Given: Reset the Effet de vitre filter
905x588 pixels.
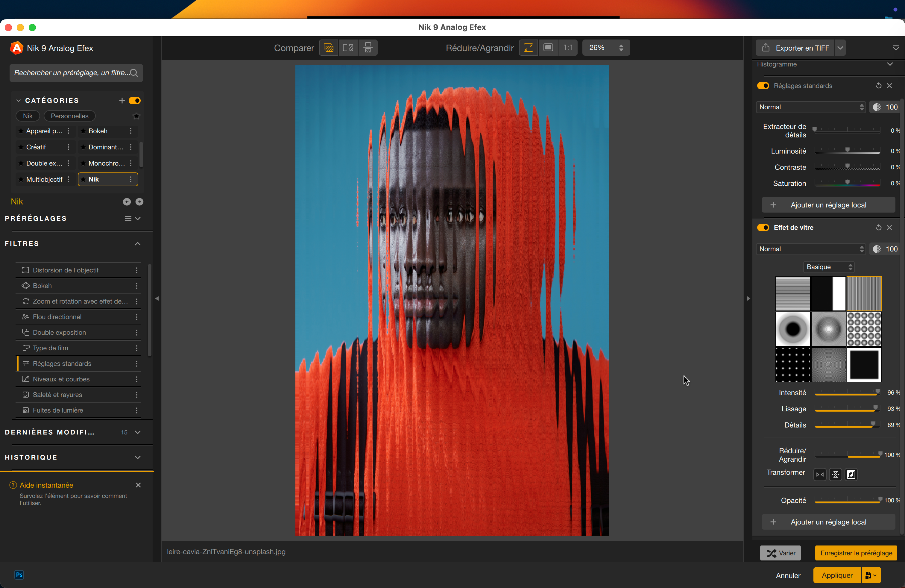Looking at the screenshot, I should tap(878, 228).
